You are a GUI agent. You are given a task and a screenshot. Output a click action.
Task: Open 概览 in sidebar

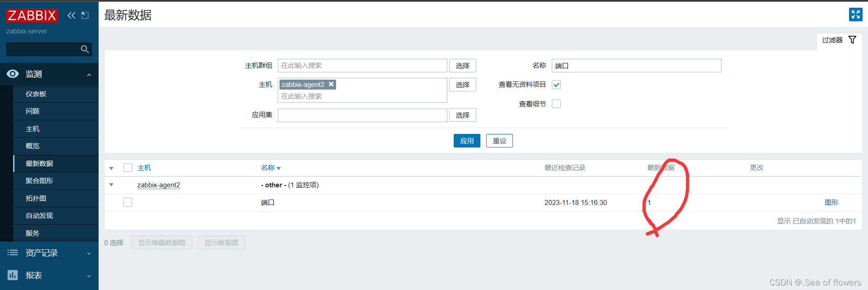click(x=56, y=146)
